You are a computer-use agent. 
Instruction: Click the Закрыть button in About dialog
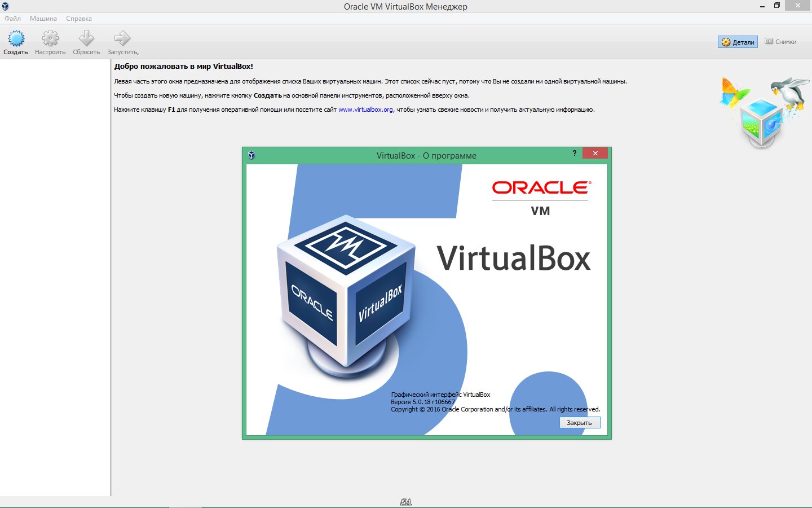(580, 423)
